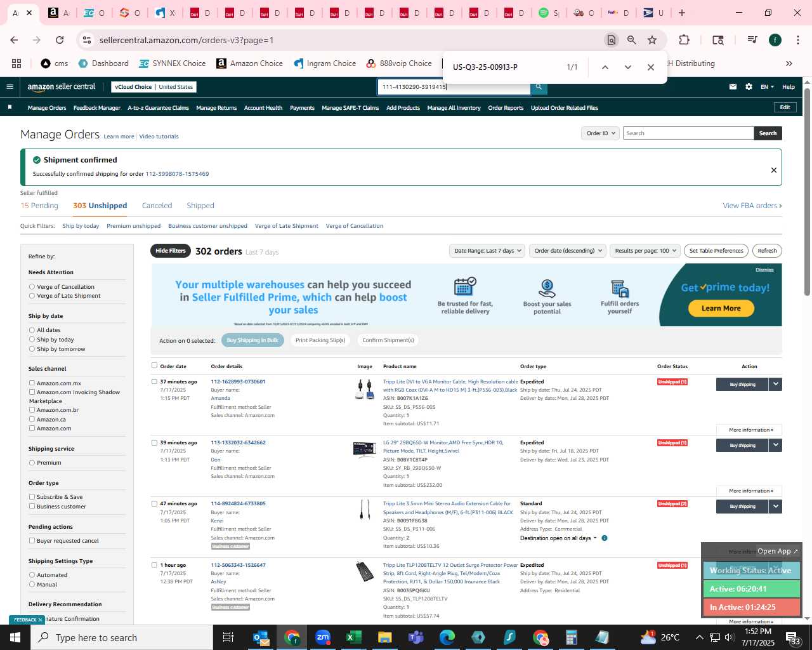
Task: Click Set Table Preferences button
Action: tap(716, 251)
